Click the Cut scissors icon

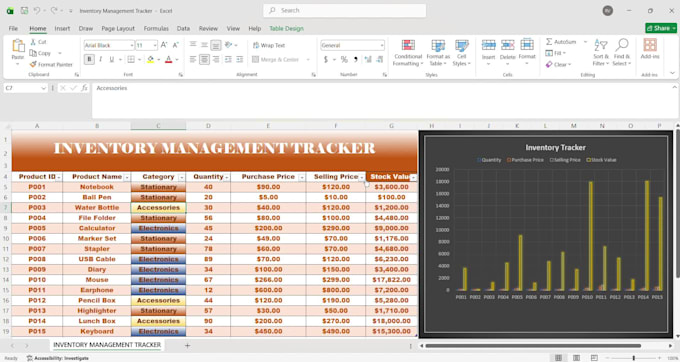pos(33,42)
